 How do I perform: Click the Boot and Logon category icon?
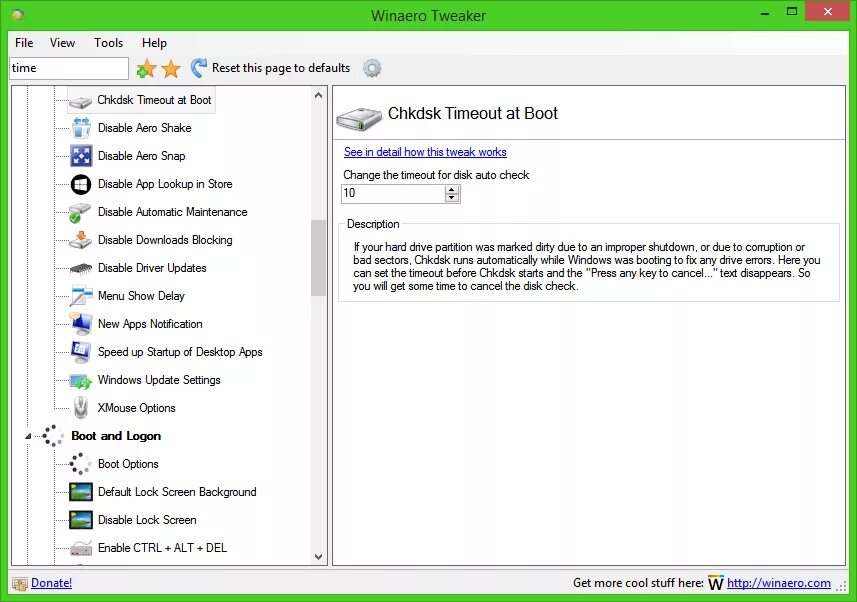pos(53,436)
